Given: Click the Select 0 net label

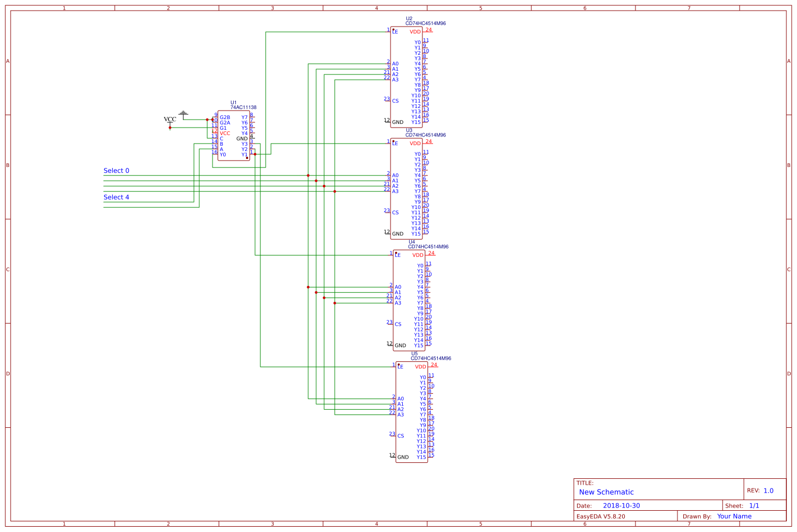Looking at the screenshot, I should 116,171.
